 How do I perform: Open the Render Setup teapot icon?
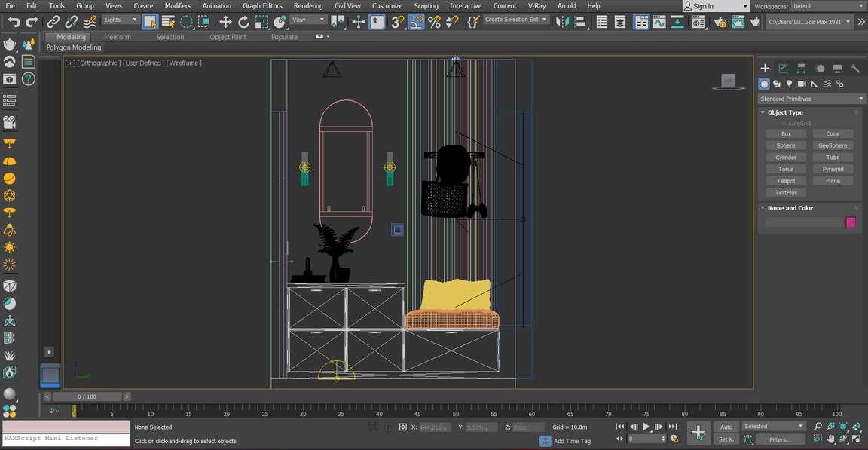coord(720,22)
